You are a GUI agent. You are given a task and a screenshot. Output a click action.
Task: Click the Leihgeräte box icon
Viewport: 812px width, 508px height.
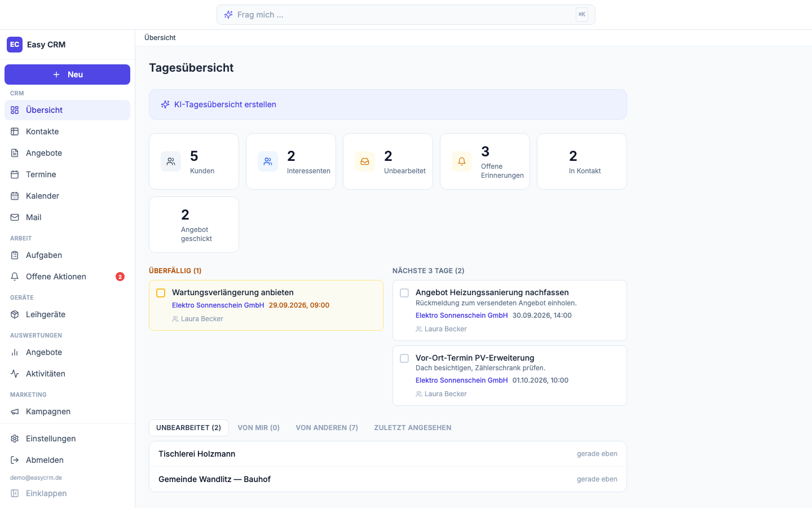15,314
